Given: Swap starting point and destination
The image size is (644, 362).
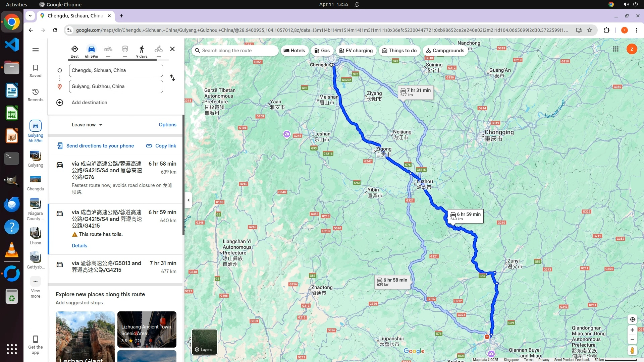Looking at the screenshot, I should tap(172, 78).
